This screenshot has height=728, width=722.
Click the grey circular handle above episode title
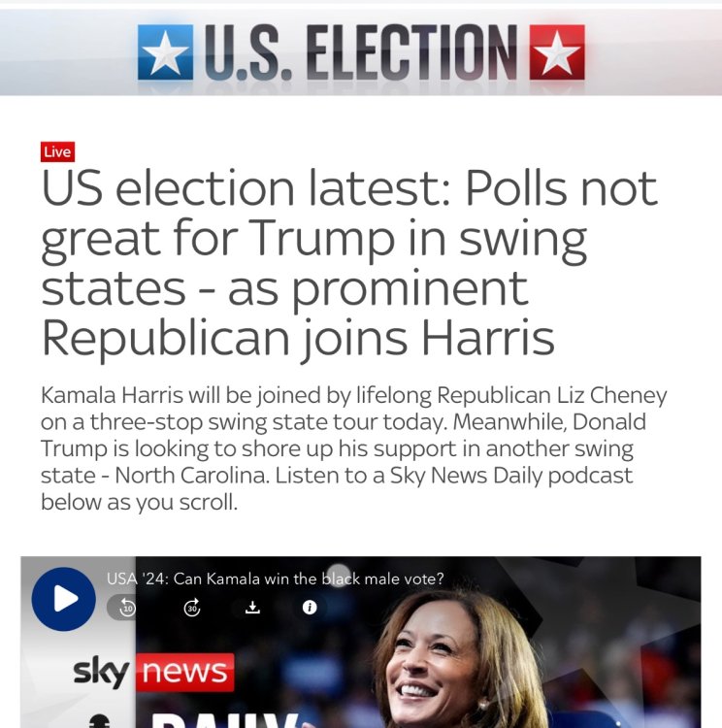(x=339, y=576)
